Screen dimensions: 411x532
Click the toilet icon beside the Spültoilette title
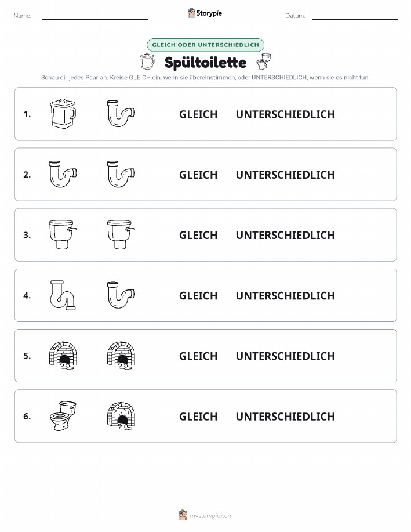point(264,61)
